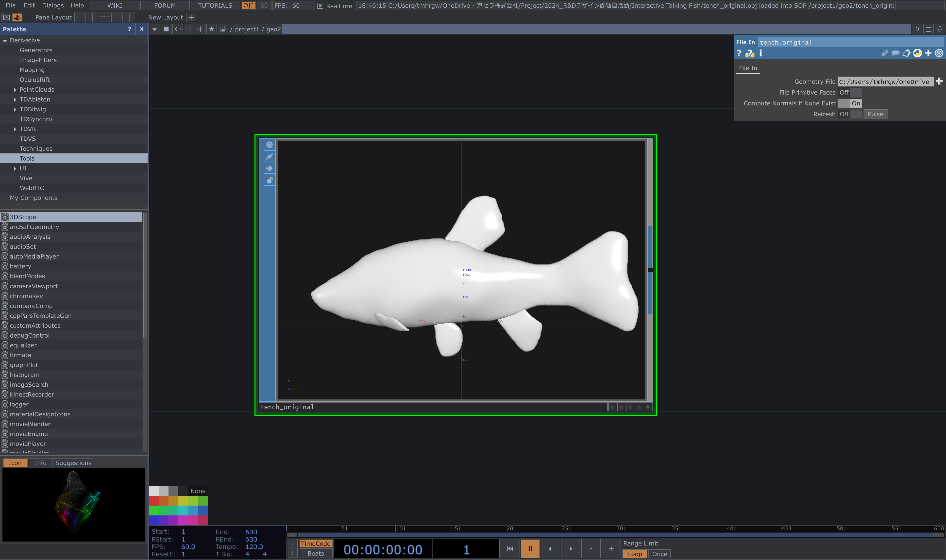The image size is (946, 560).
Task: Toggle the Realtime checkbox
Action: click(x=320, y=6)
